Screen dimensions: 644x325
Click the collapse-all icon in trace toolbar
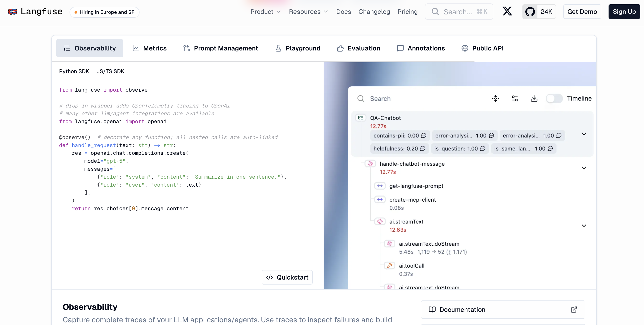click(x=495, y=98)
